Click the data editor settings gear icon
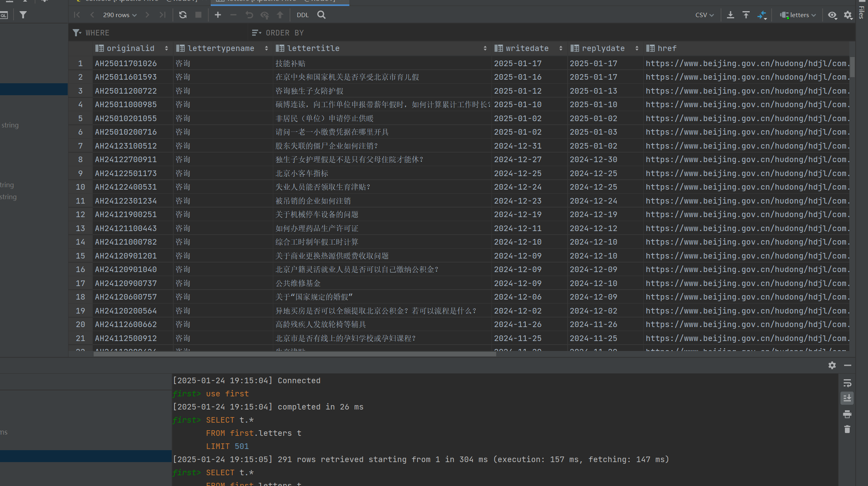The height and width of the screenshot is (486, 868). tap(848, 15)
